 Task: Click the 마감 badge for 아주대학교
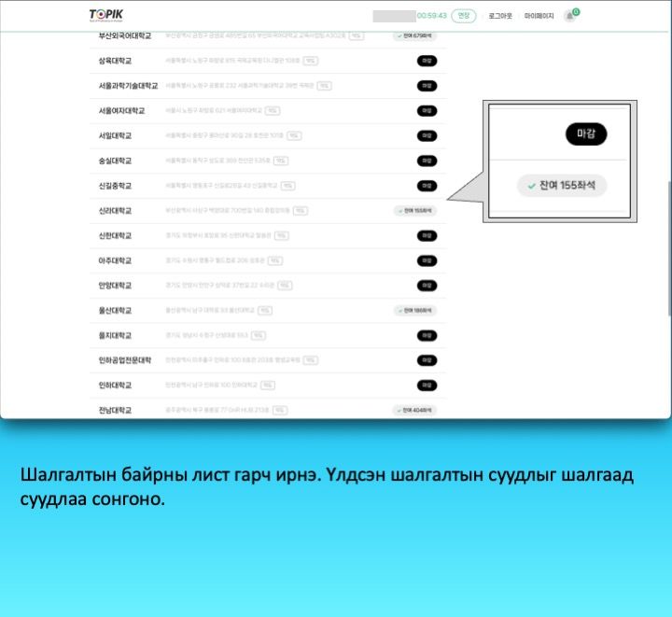tap(427, 260)
